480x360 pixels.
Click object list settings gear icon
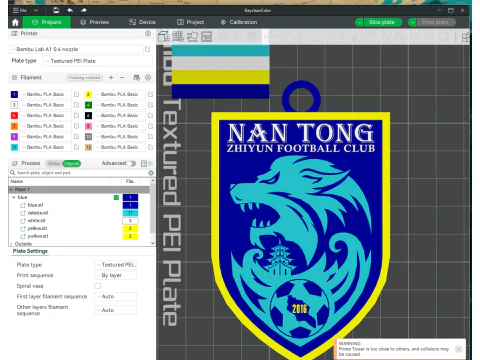coord(151,173)
